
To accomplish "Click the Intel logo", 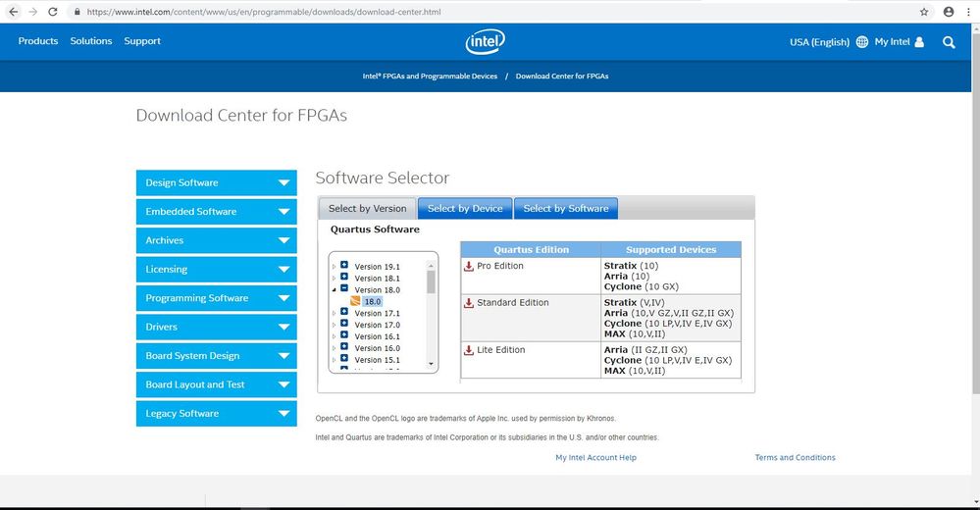I will click(485, 42).
